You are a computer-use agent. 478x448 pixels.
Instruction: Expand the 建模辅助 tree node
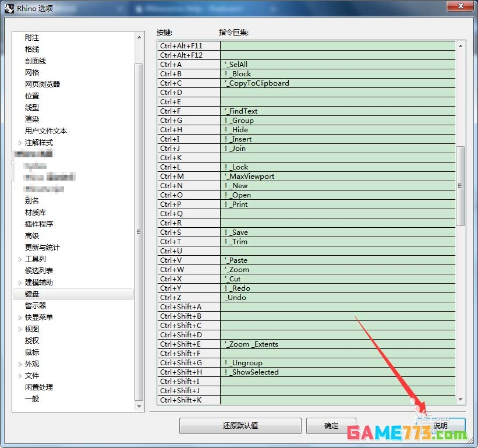click(x=20, y=283)
